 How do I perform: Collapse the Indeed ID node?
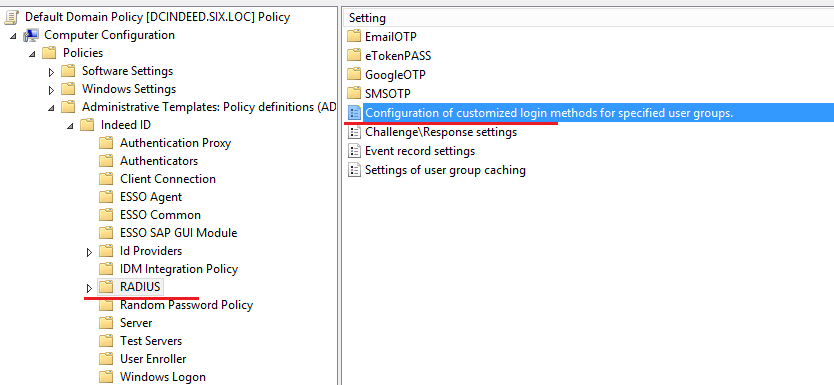(70, 126)
